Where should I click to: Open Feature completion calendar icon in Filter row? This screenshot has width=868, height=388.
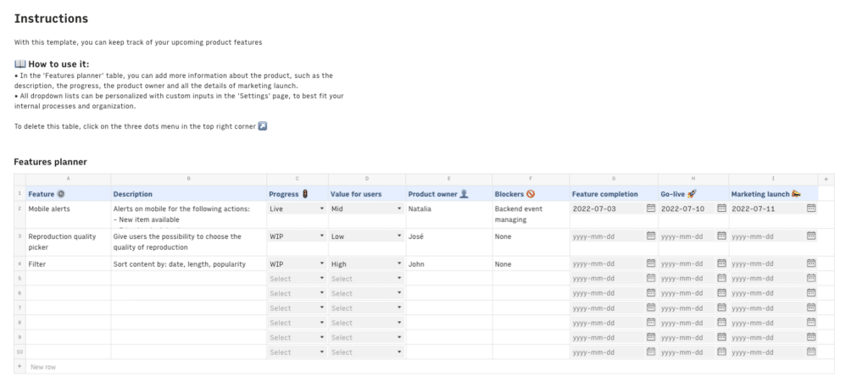[x=650, y=263]
